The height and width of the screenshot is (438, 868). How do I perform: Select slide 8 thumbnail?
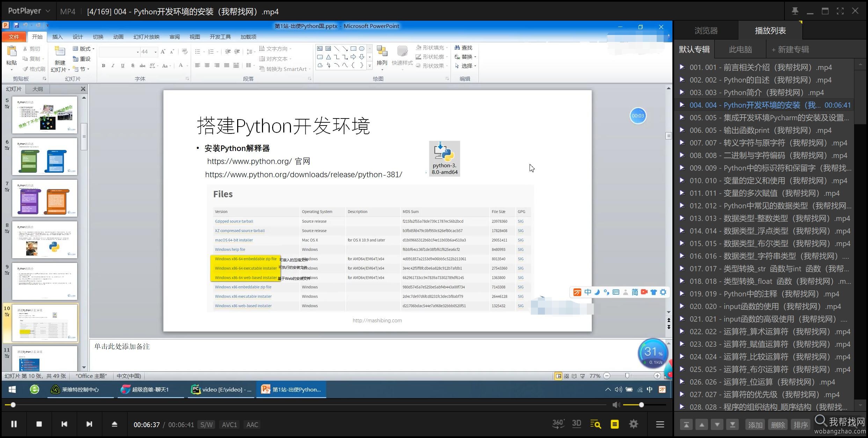(x=45, y=240)
